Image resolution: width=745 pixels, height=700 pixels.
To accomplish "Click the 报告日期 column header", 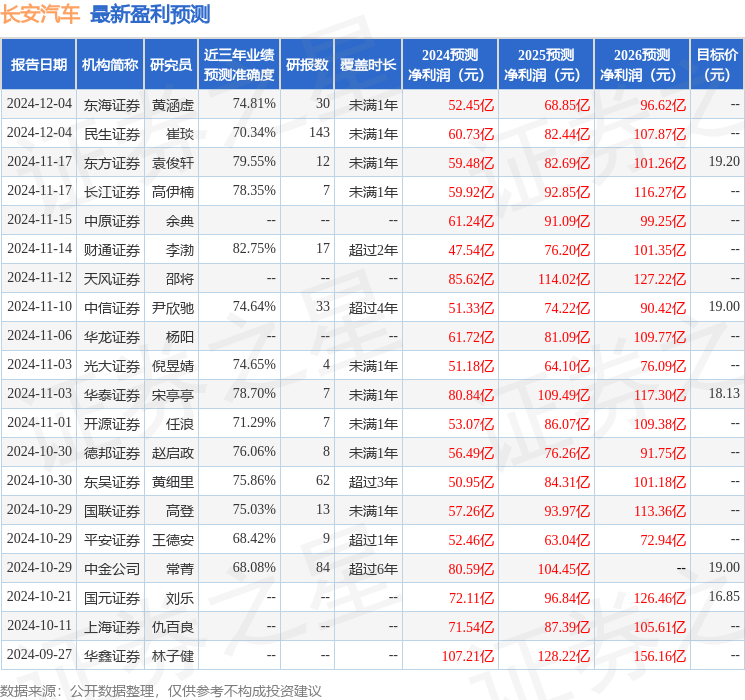I will pos(38,65).
